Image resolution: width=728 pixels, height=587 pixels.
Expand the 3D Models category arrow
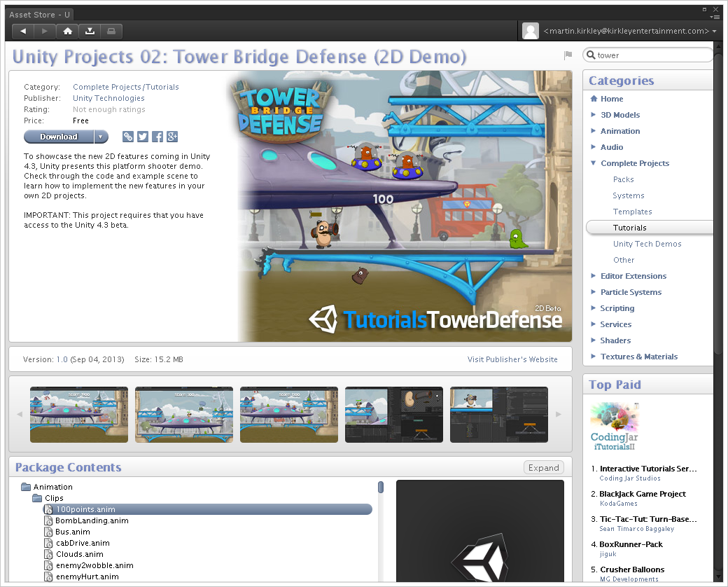pyautogui.click(x=593, y=114)
